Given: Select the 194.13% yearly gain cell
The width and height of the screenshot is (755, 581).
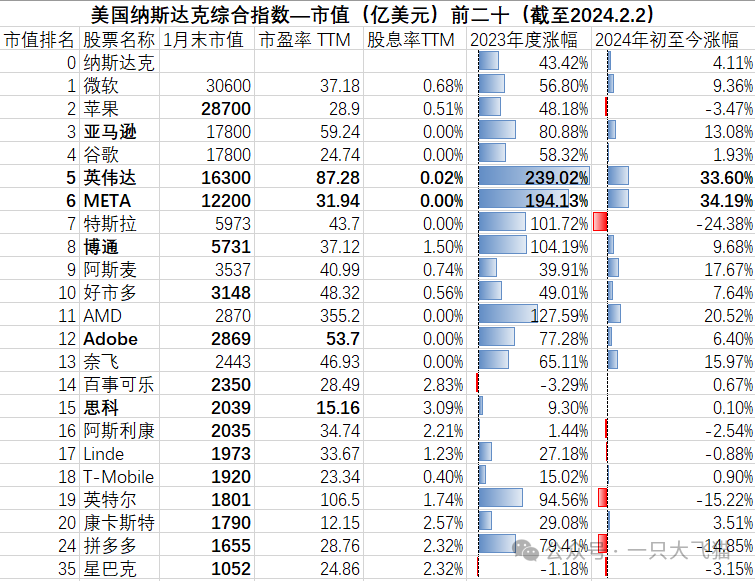Looking at the screenshot, I should (557, 201).
